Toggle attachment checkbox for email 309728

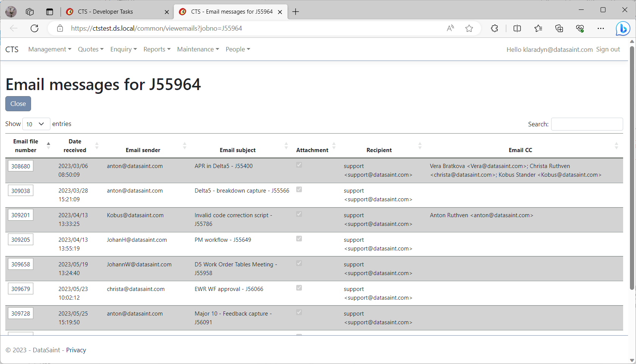299,313
